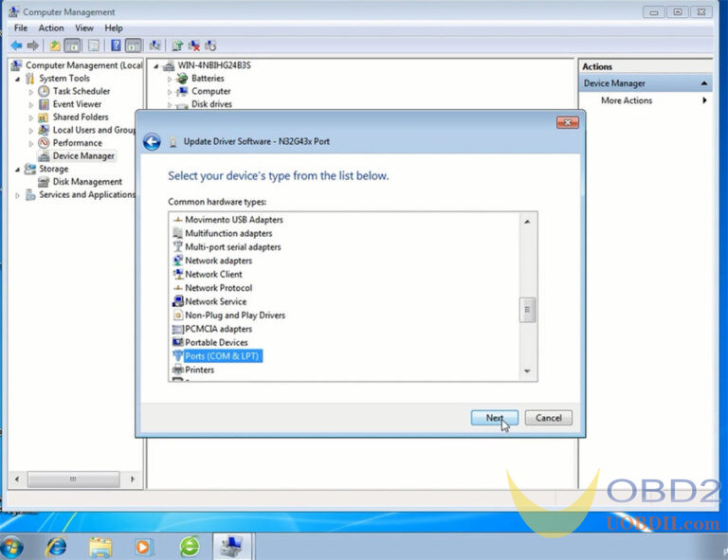The height and width of the screenshot is (560, 728).
Task: Select Portable Devices hardware type
Action: [x=216, y=342]
